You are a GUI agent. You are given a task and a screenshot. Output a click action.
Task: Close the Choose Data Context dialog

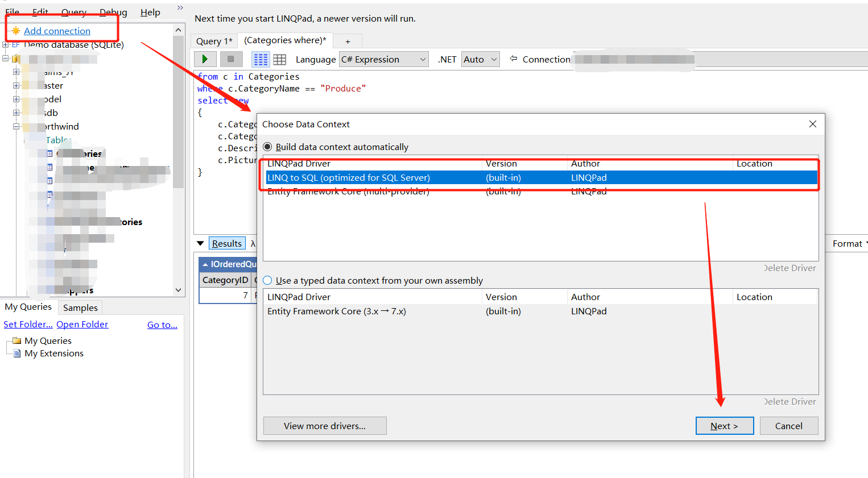tap(812, 124)
